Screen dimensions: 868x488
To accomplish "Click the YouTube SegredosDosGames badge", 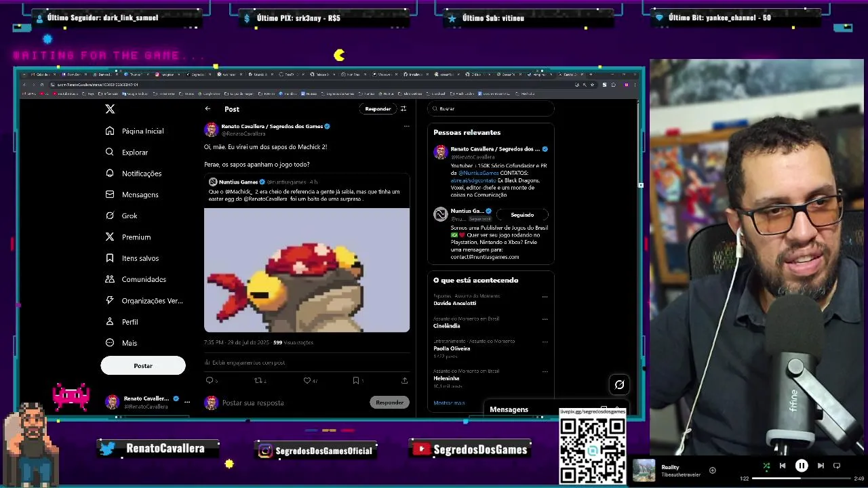I will [x=470, y=449].
